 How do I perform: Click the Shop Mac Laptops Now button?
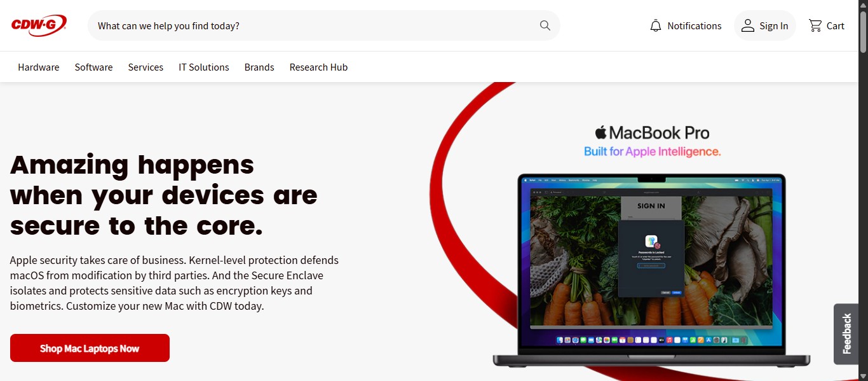(x=90, y=348)
